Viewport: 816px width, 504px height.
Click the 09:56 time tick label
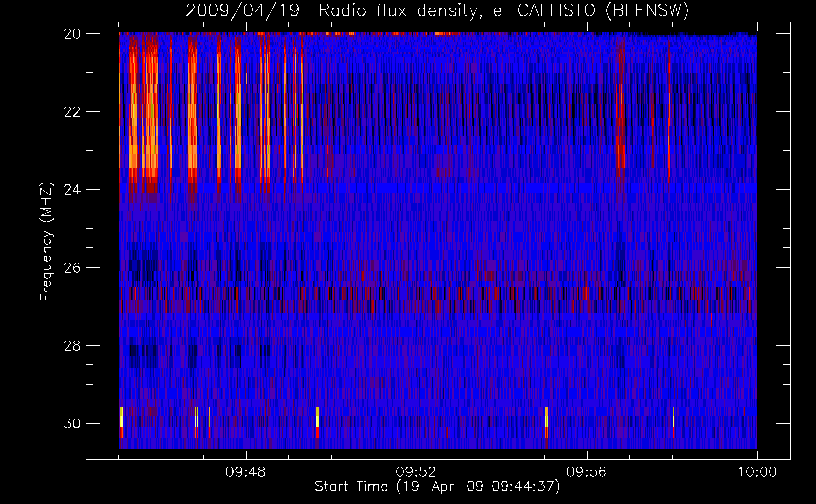coord(587,472)
